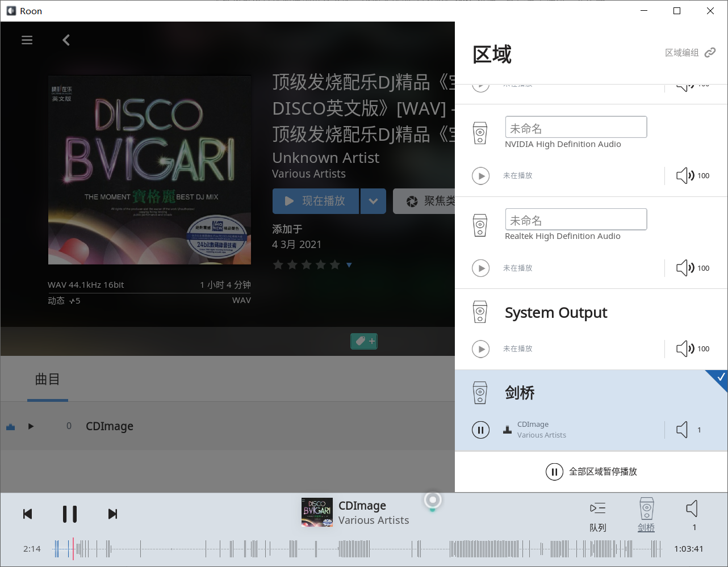Play on Realtek High Definition Audio zone
This screenshot has height=567, width=728.
481,268
